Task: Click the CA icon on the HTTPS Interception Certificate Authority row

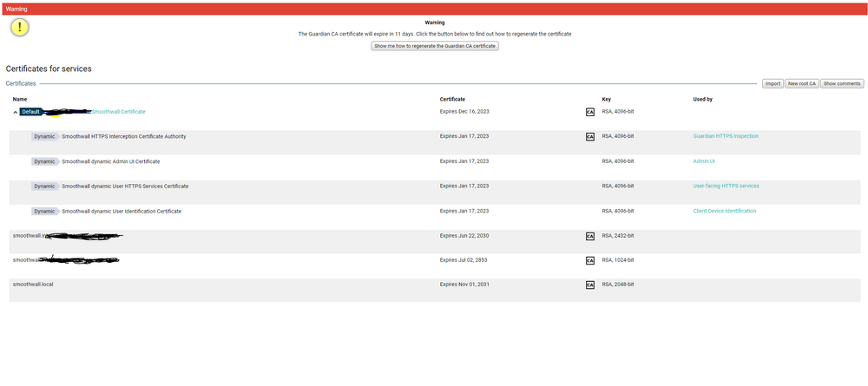Action: click(x=590, y=136)
